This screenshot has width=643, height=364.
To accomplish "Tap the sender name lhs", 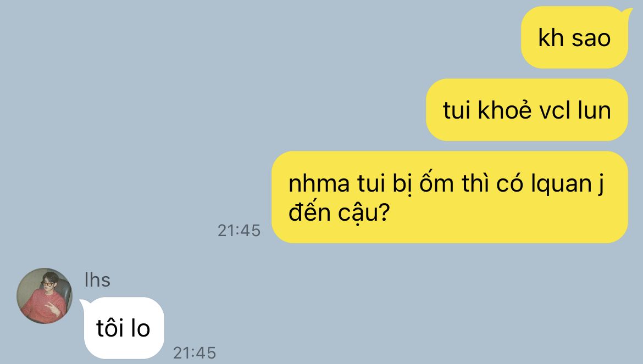I will (x=97, y=280).
